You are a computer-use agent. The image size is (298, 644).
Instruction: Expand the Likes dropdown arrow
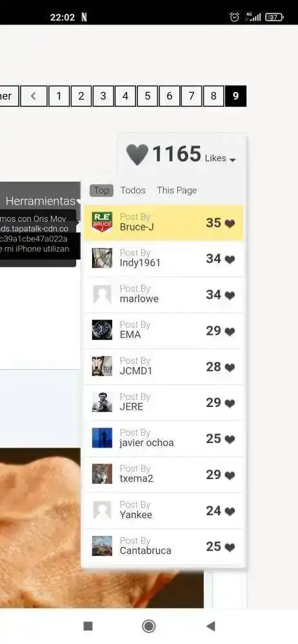pos(233,160)
